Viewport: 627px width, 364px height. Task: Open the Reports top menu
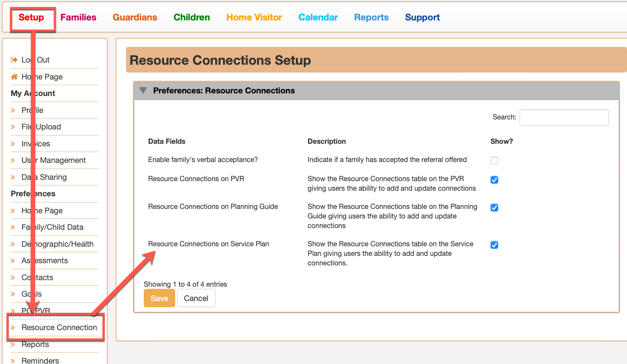[372, 17]
